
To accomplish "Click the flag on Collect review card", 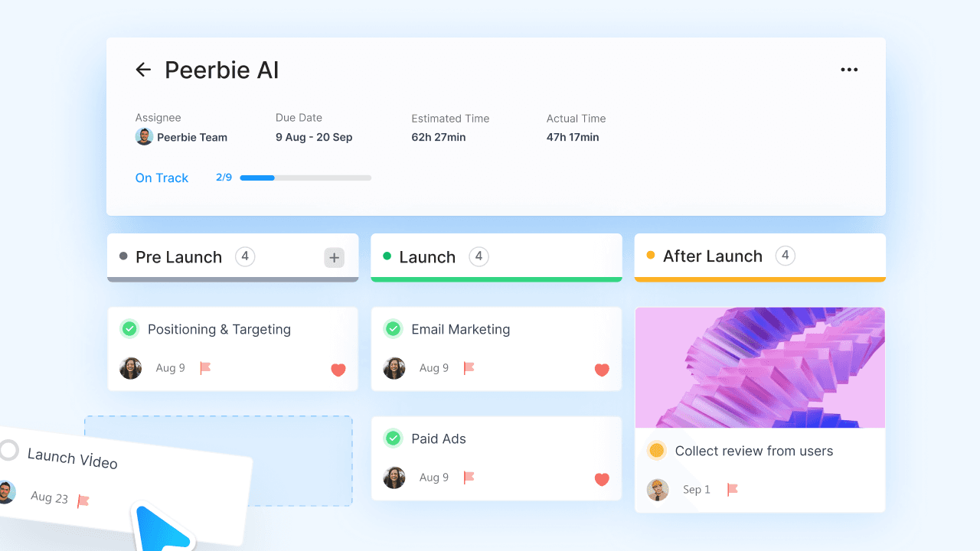I will [x=732, y=489].
